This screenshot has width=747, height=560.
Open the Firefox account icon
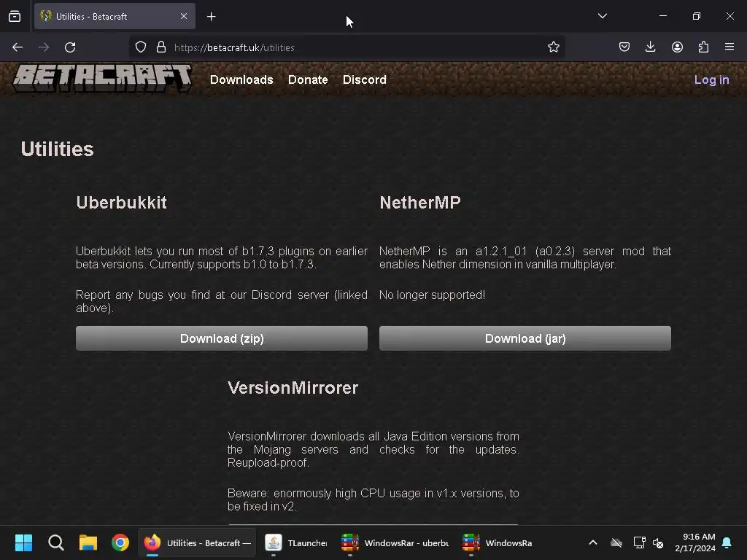(677, 47)
